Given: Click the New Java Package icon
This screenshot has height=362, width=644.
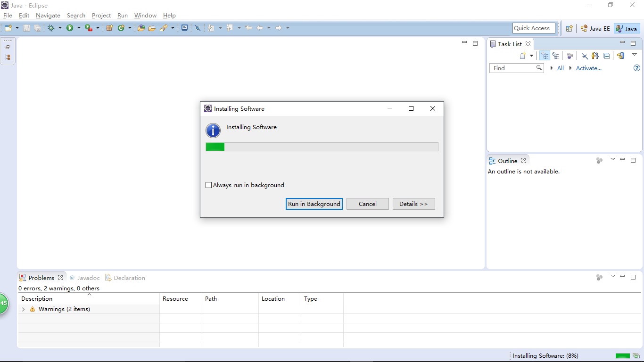Looking at the screenshot, I should click(109, 28).
